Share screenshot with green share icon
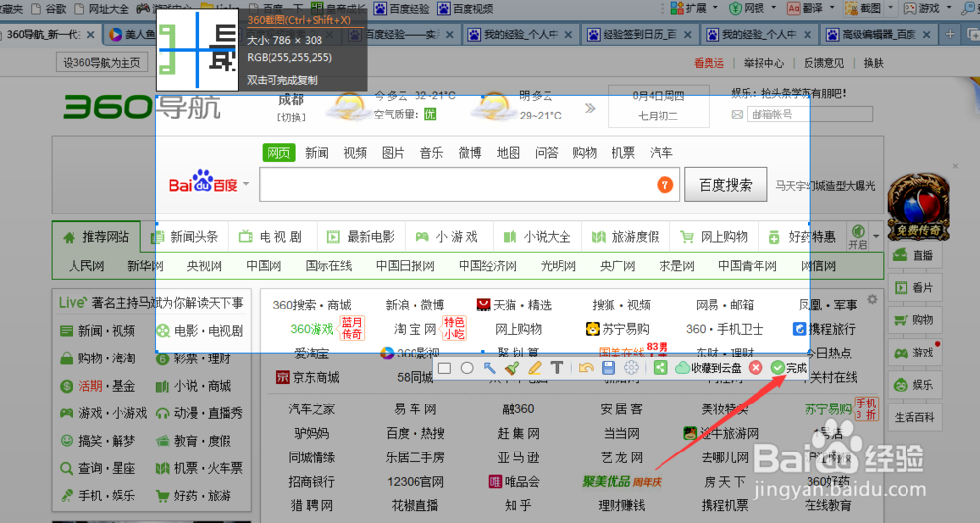This screenshot has width=980, height=523. pos(660,368)
